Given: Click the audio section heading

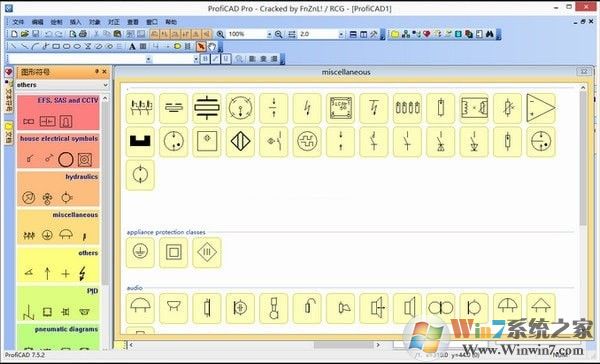Looking at the screenshot, I should point(134,288).
